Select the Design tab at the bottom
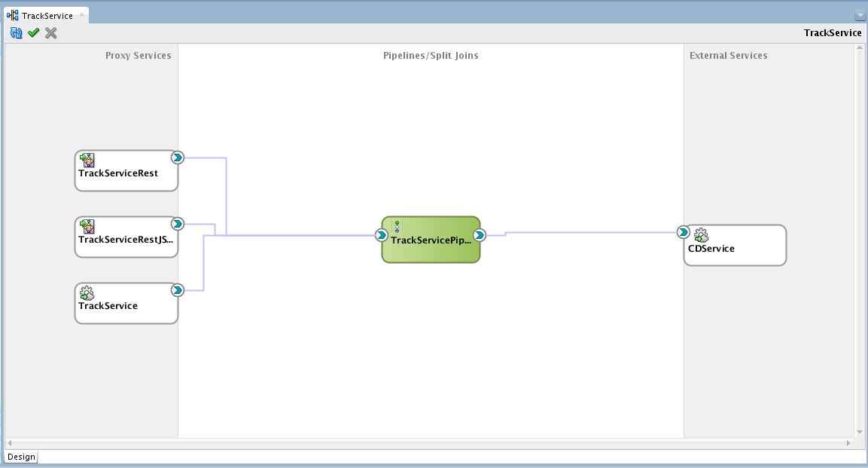The image size is (868, 468). pos(21,457)
